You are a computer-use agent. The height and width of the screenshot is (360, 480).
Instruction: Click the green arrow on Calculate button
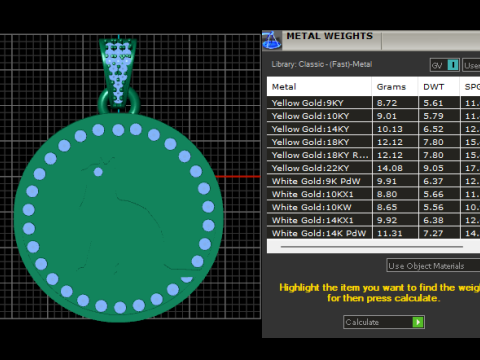pyautogui.click(x=418, y=322)
